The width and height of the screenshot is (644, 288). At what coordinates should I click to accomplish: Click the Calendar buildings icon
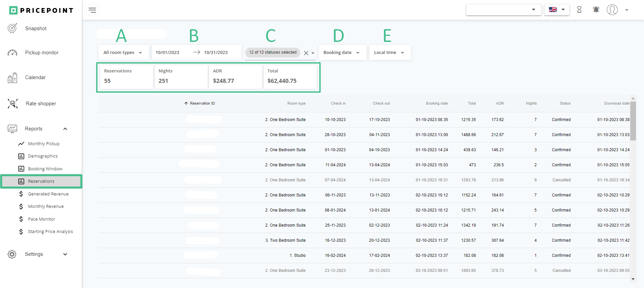pos(12,77)
